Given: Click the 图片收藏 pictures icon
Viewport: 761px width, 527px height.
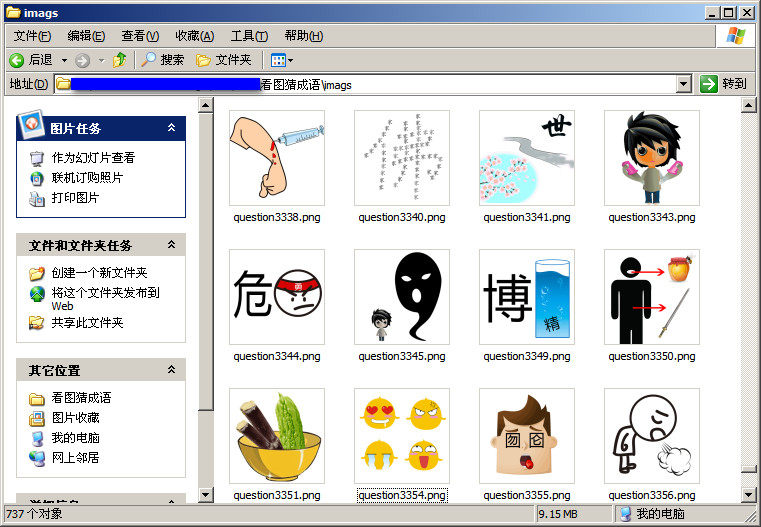Looking at the screenshot, I should pyautogui.click(x=37, y=418).
